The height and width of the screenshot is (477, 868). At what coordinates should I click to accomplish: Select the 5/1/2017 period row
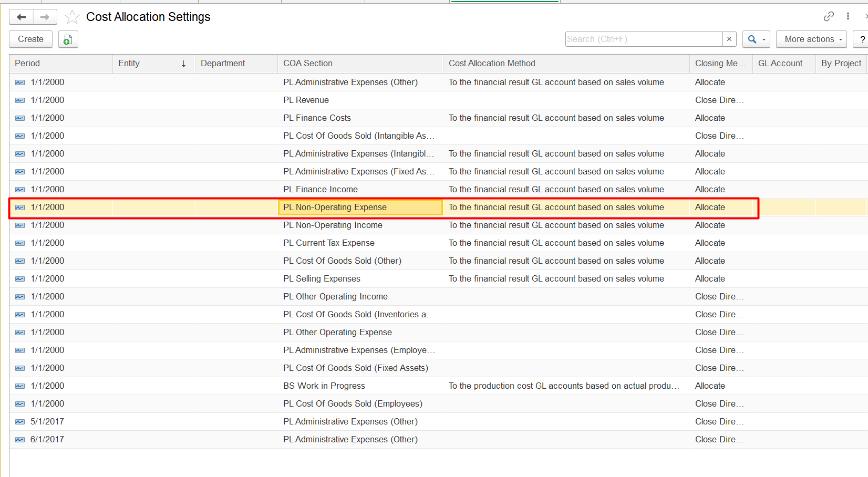(47, 422)
